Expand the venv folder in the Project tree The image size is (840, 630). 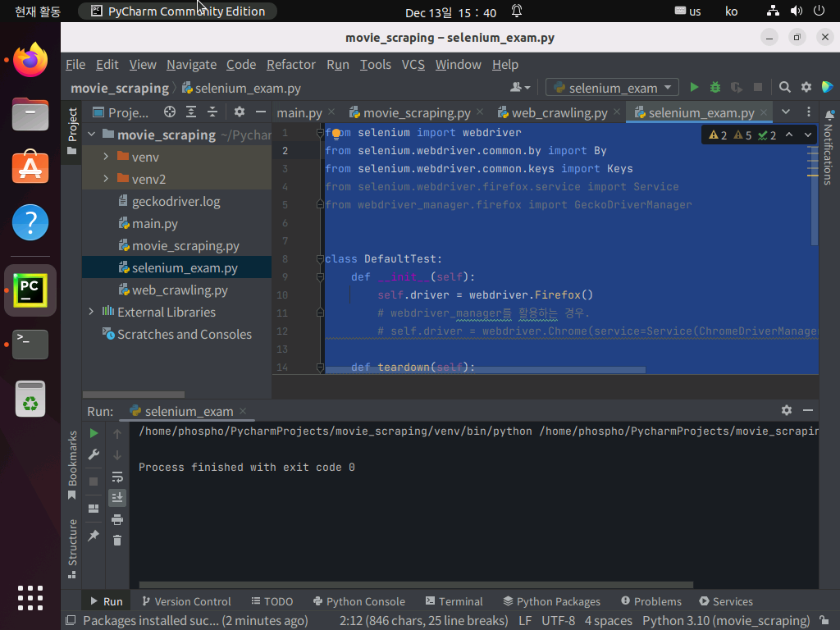coord(106,157)
